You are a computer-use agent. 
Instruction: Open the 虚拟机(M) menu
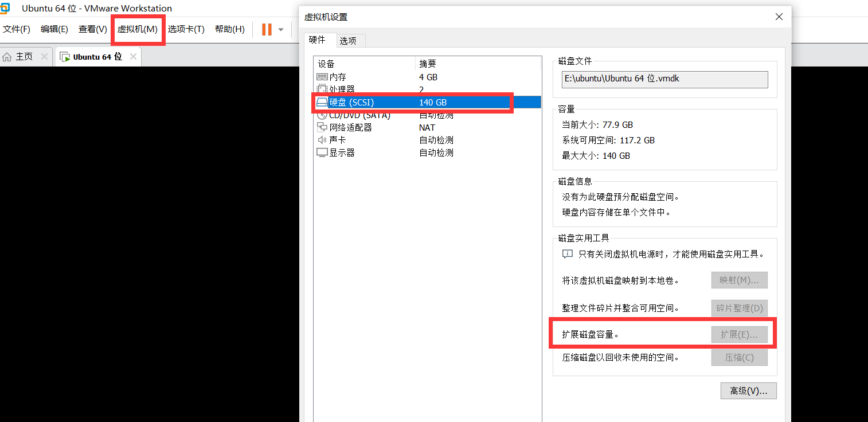point(138,29)
